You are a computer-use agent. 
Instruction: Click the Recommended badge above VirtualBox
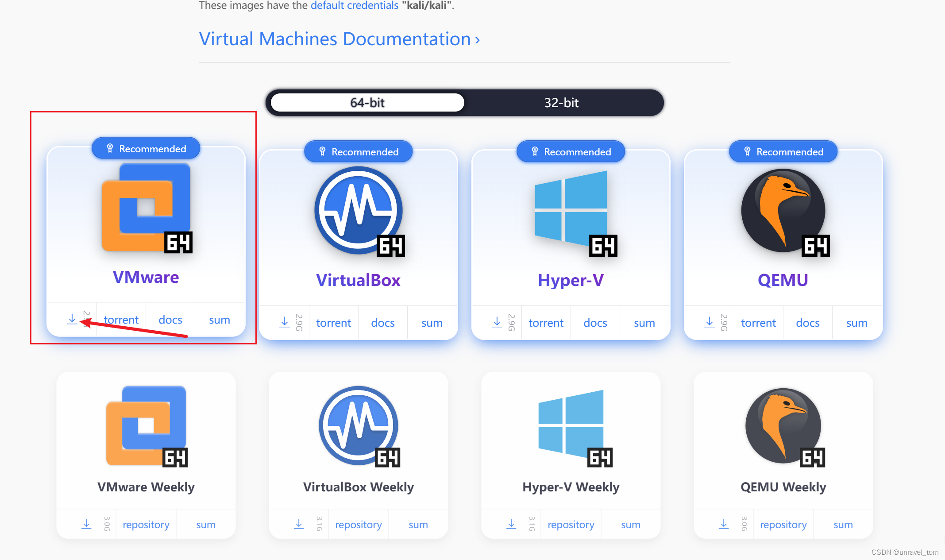359,152
